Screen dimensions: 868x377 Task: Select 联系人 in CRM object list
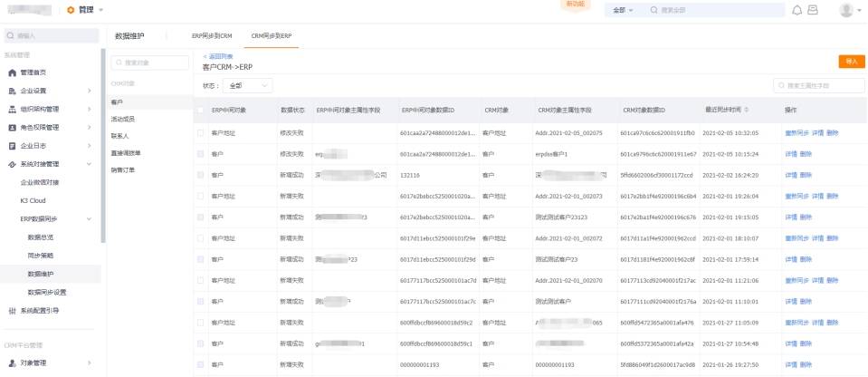click(x=119, y=136)
